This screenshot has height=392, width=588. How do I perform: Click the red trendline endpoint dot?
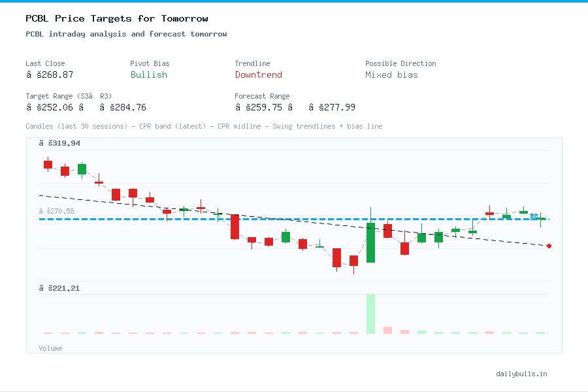pyautogui.click(x=549, y=246)
